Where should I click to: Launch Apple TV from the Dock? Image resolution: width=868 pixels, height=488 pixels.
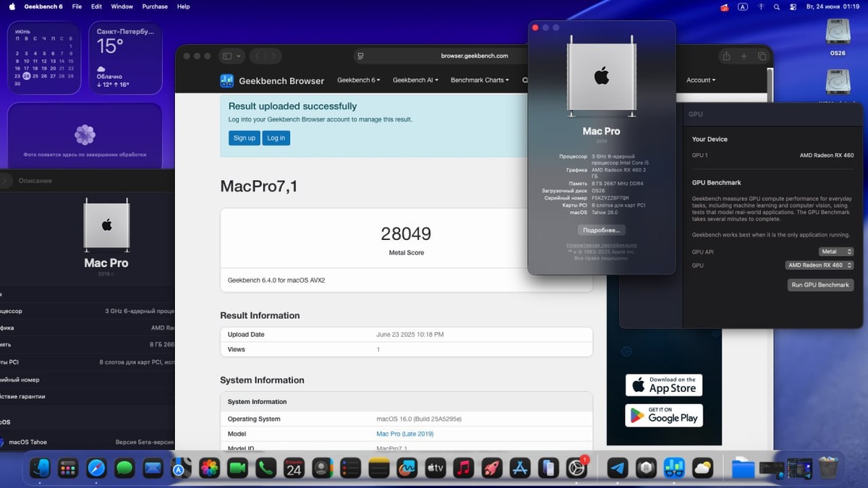[x=435, y=468]
